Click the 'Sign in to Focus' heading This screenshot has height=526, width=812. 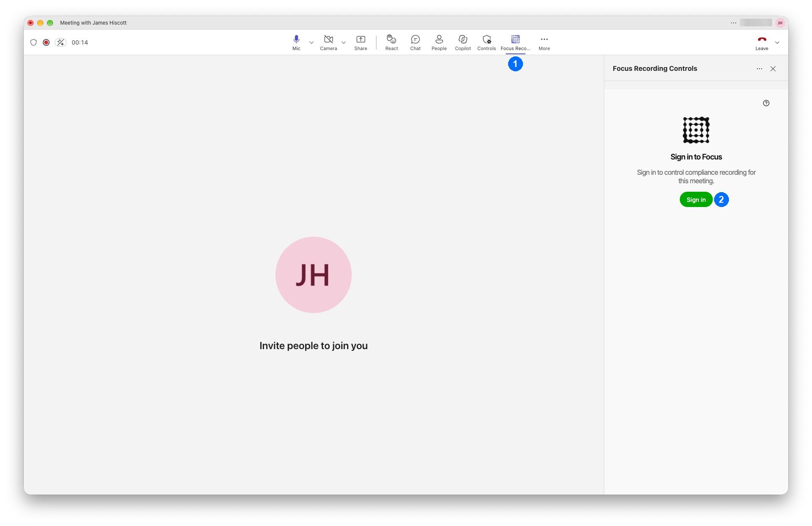click(696, 157)
